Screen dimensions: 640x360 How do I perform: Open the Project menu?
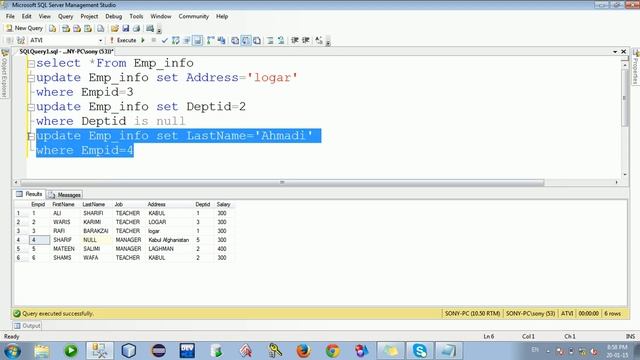89,16
